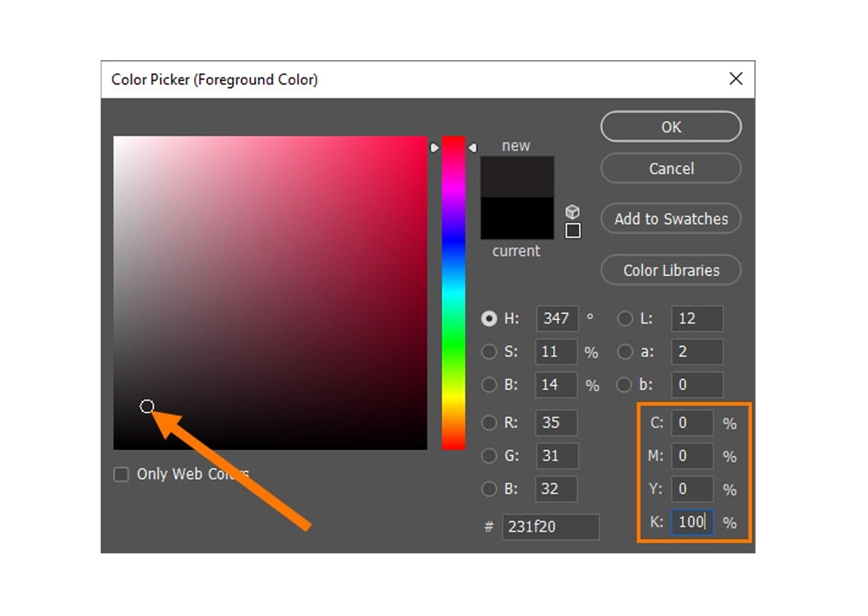Enable the Only Web Colors checkbox
The height and width of the screenshot is (616, 868).
coord(122,474)
